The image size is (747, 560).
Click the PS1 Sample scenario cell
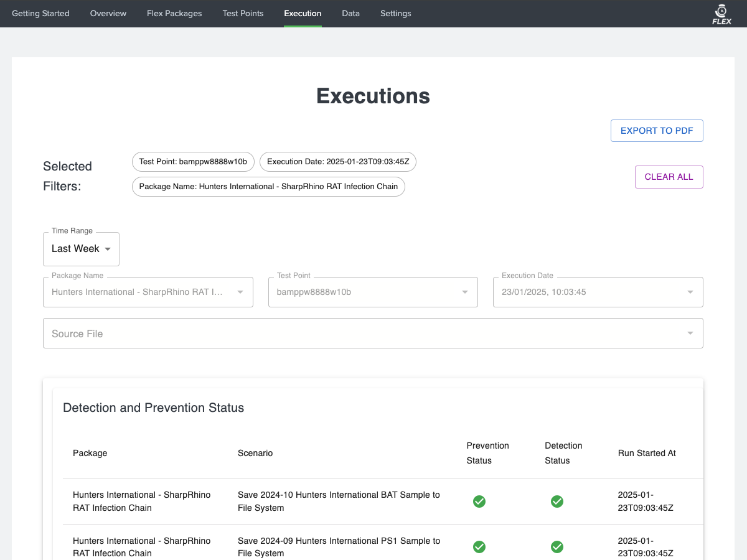coord(339,547)
